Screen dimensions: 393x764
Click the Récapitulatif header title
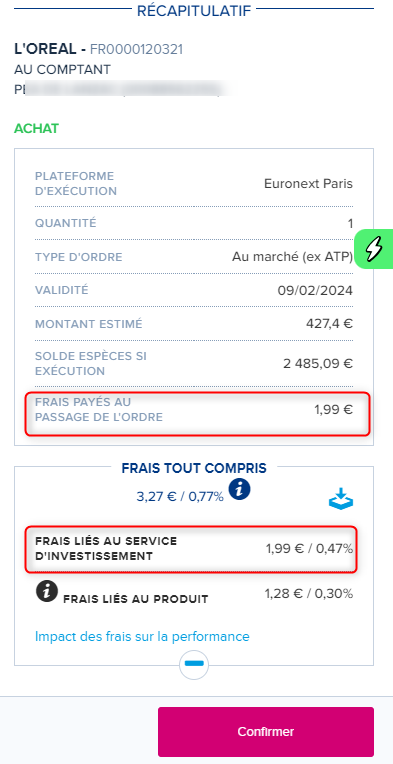(194, 10)
